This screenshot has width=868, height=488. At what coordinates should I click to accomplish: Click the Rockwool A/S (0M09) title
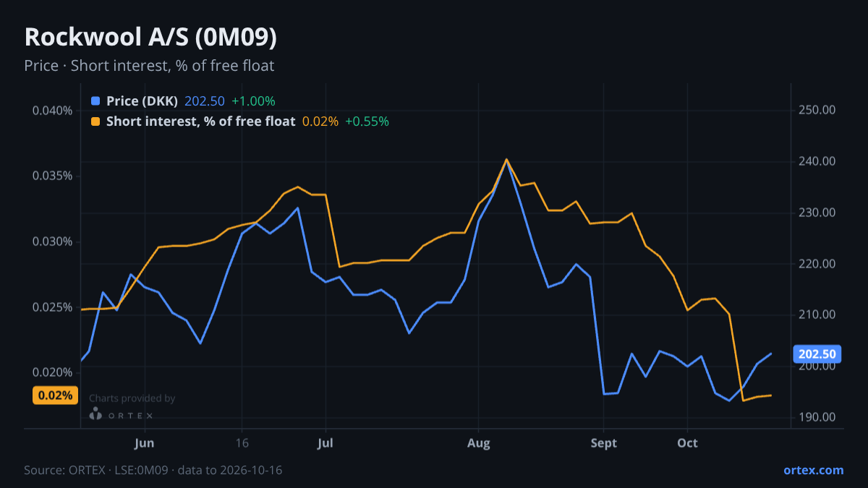coord(150,38)
